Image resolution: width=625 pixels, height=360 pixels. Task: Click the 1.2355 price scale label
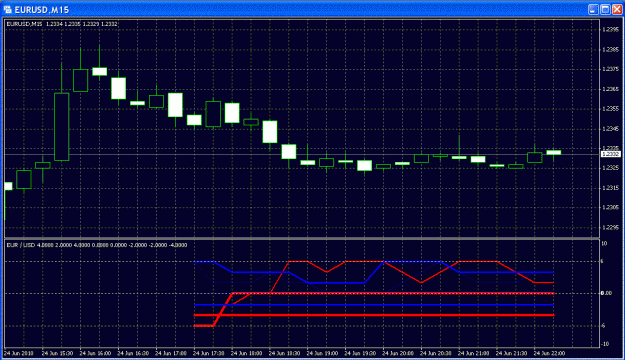point(611,108)
